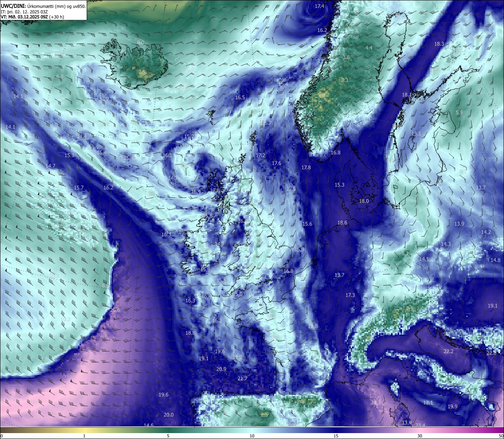The width and height of the screenshot is (504, 439).
Task: Click the 25.6 value in the Atlantic
Action: 115,310
